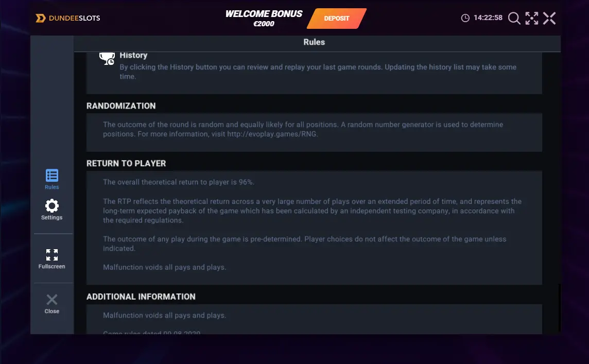
Task: Open search with the magnifier icon
Action: click(514, 18)
